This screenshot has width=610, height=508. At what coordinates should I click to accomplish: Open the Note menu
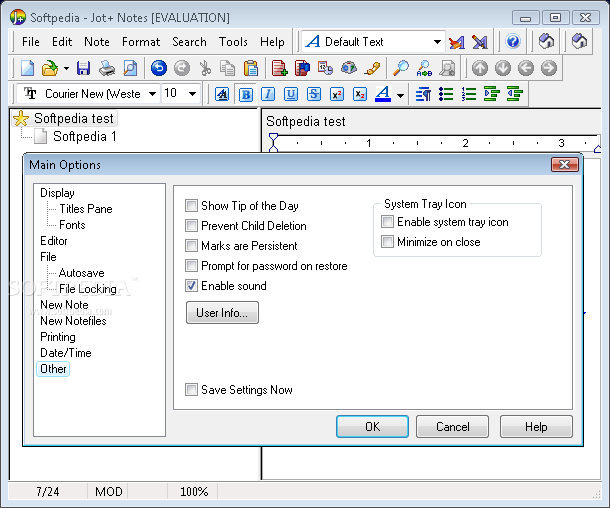point(96,42)
